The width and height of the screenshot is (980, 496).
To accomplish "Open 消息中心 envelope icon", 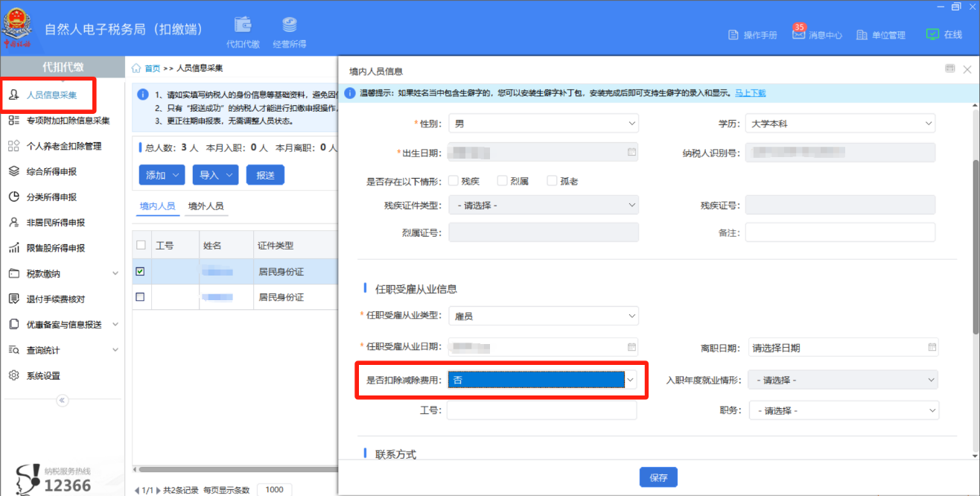I will tap(798, 34).
